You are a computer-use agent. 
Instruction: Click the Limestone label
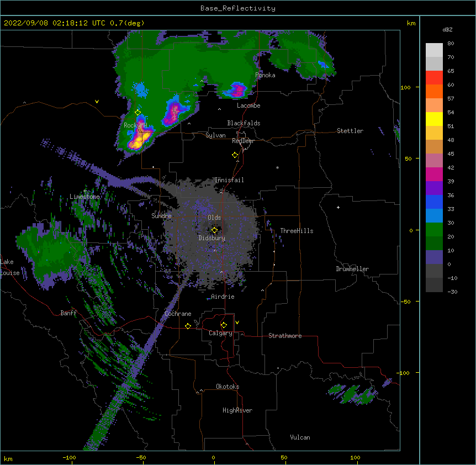pyautogui.click(x=84, y=197)
